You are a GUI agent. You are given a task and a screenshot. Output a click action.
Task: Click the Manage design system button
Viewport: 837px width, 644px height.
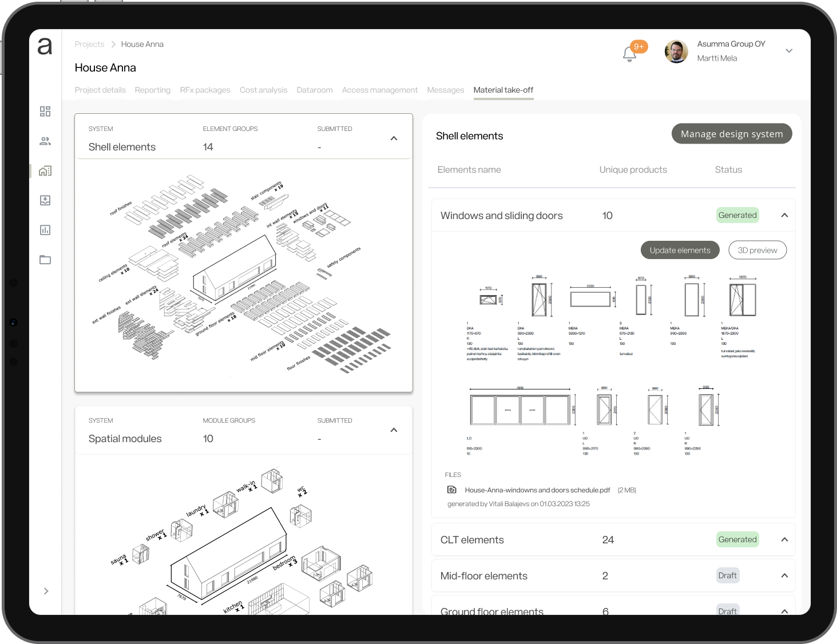[x=732, y=133]
